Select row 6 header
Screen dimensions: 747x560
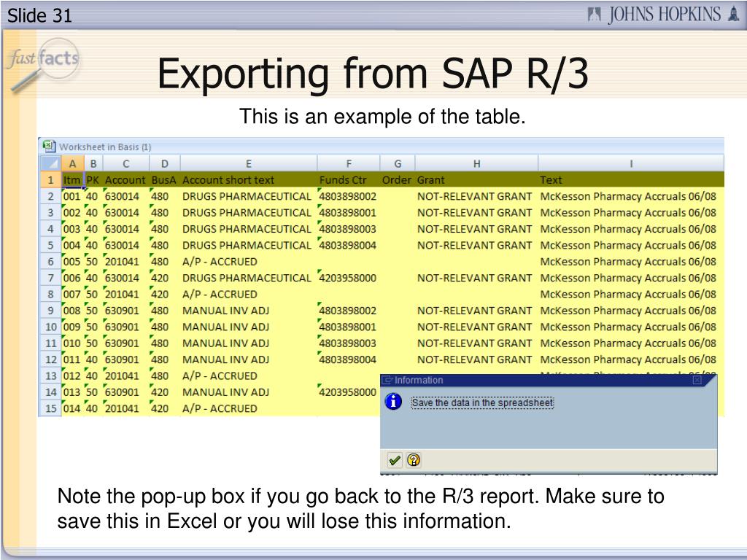[x=50, y=262]
